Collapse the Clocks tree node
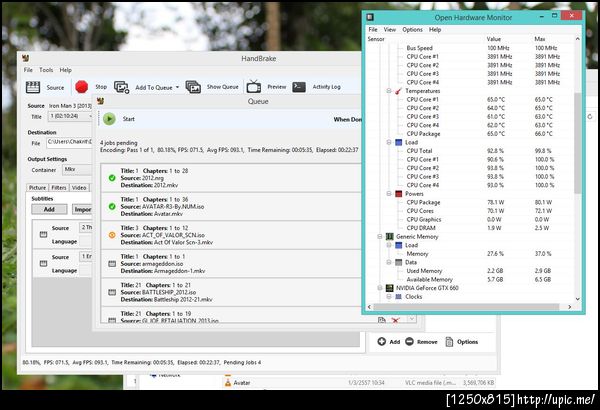 (x=389, y=297)
